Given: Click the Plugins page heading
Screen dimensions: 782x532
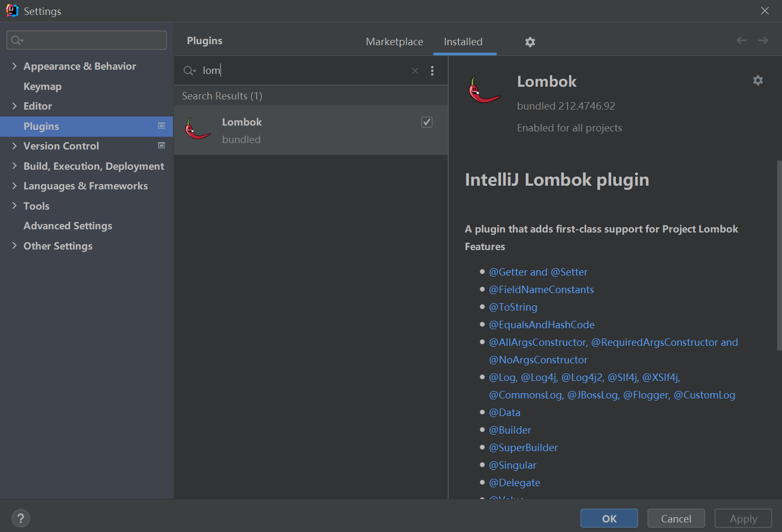Looking at the screenshot, I should 204,41.
